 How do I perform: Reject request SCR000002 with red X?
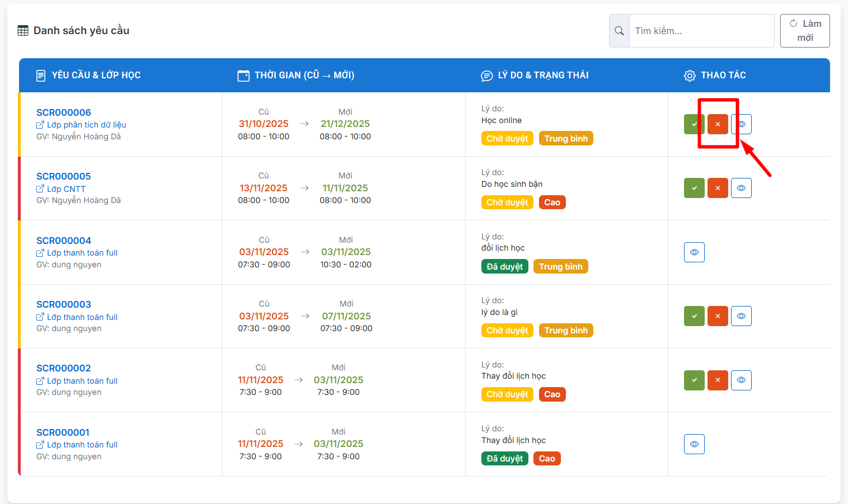[718, 380]
